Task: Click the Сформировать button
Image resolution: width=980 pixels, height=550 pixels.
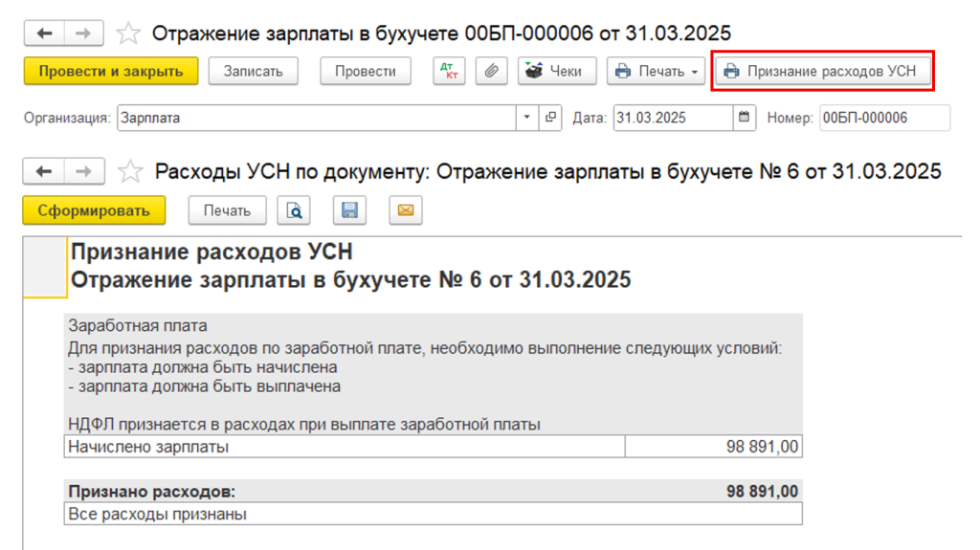Action: coord(94,210)
